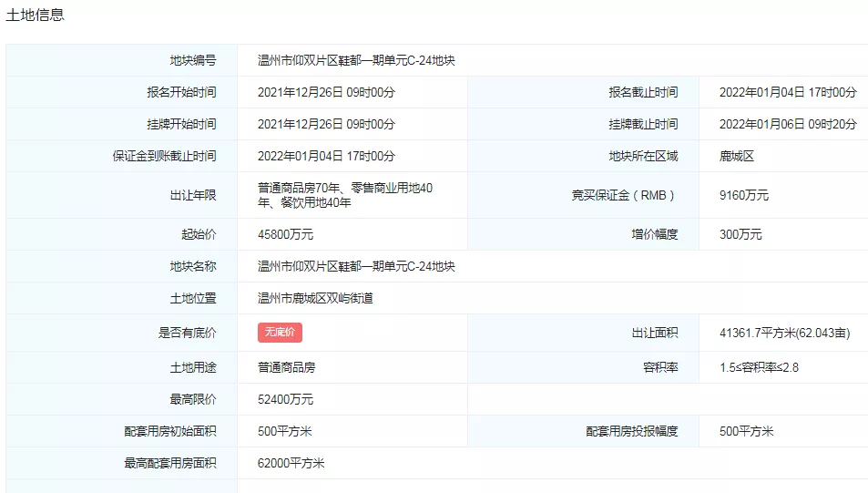Select 配套用房初始面积 value 500平方米
This screenshot has width=868, height=493.
pyautogui.click(x=284, y=431)
